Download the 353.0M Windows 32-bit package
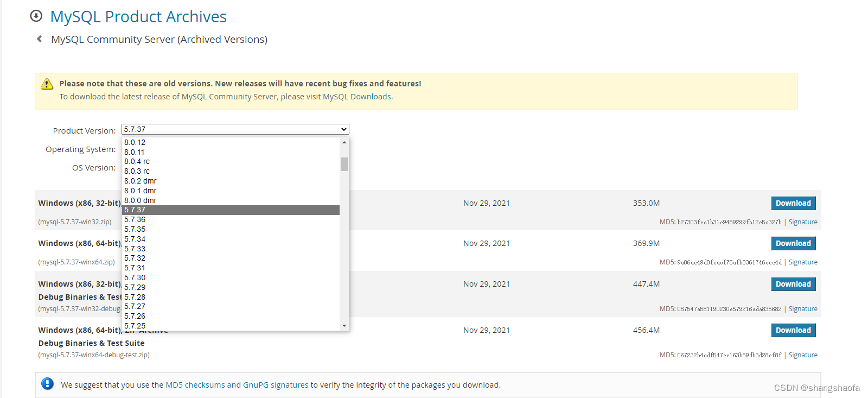The width and height of the screenshot is (868, 398). tap(793, 203)
